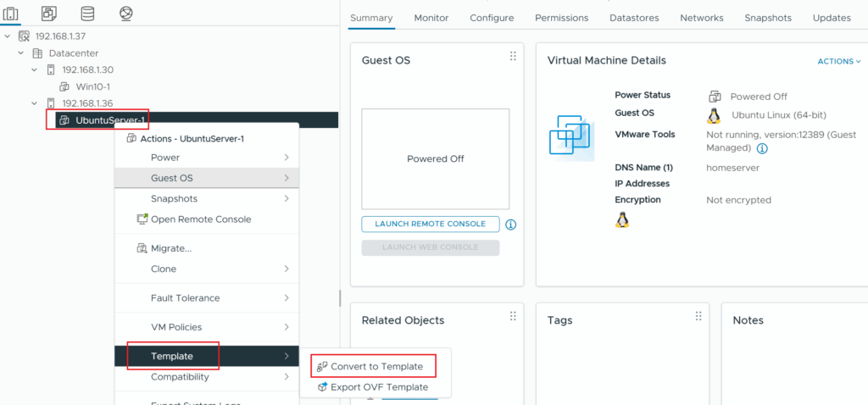The image size is (868, 405).
Task: Open the Configure tab
Action: click(x=492, y=18)
